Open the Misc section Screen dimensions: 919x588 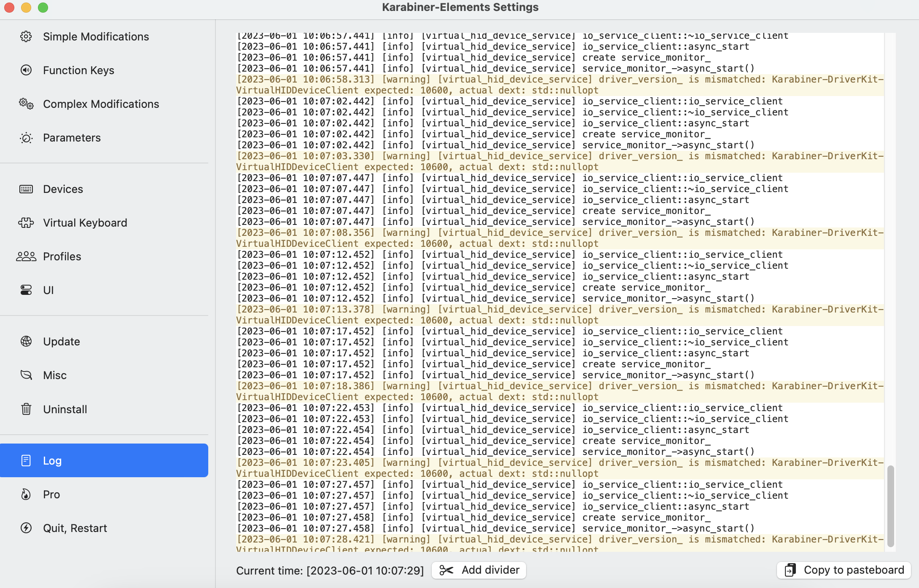click(x=55, y=375)
